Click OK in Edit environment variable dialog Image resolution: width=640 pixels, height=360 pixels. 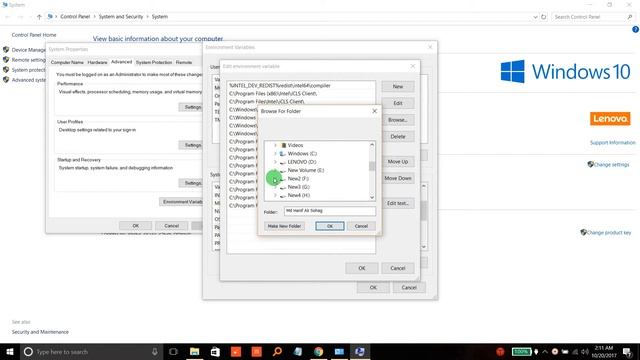coord(362,268)
